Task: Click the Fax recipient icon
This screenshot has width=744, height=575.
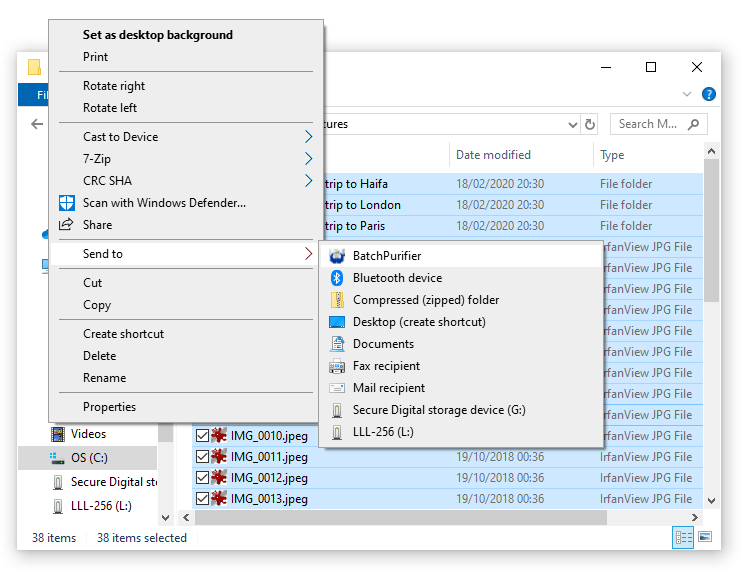Action: click(x=337, y=366)
